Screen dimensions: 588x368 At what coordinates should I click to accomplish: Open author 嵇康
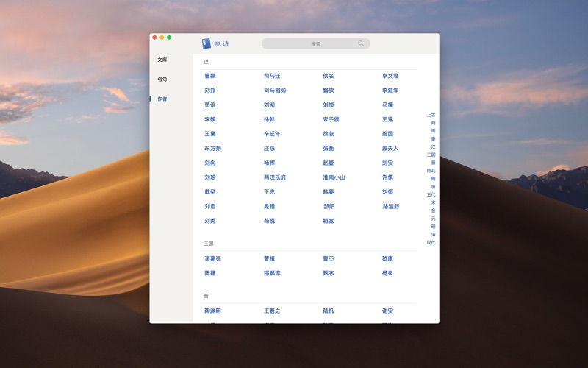pyautogui.click(x=387, y=259)
